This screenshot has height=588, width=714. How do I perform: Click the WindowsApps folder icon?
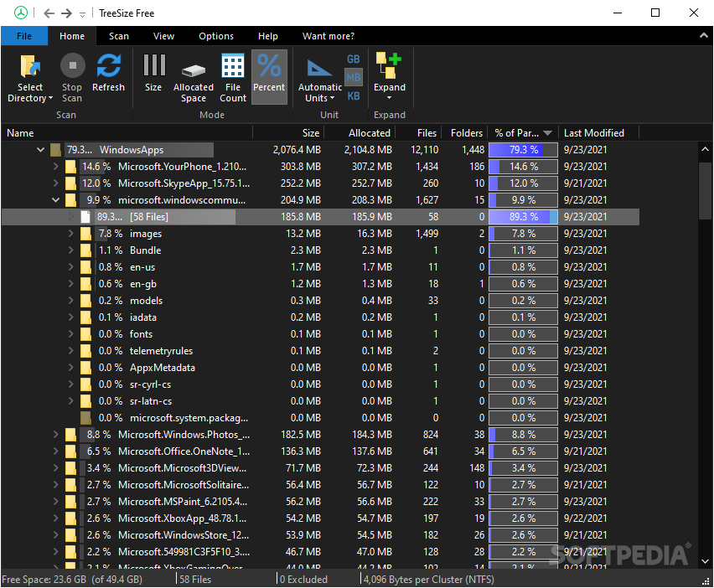point(56,149)
